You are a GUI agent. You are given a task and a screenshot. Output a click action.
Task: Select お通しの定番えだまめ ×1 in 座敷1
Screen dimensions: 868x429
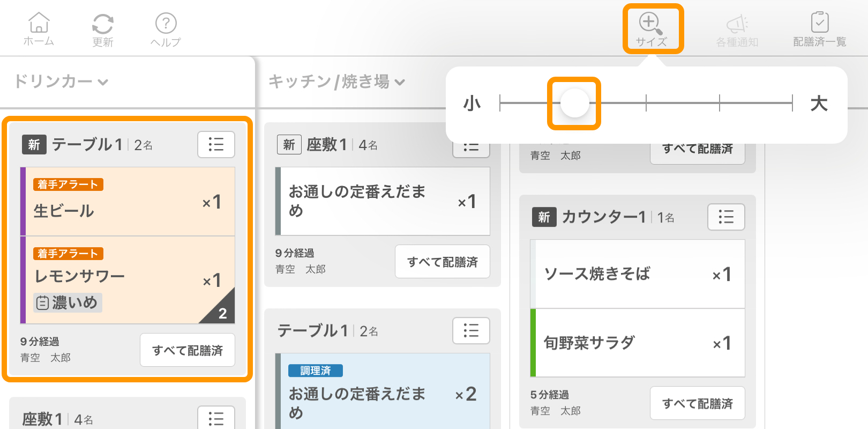pyautogui.click(x=383, y=201)
